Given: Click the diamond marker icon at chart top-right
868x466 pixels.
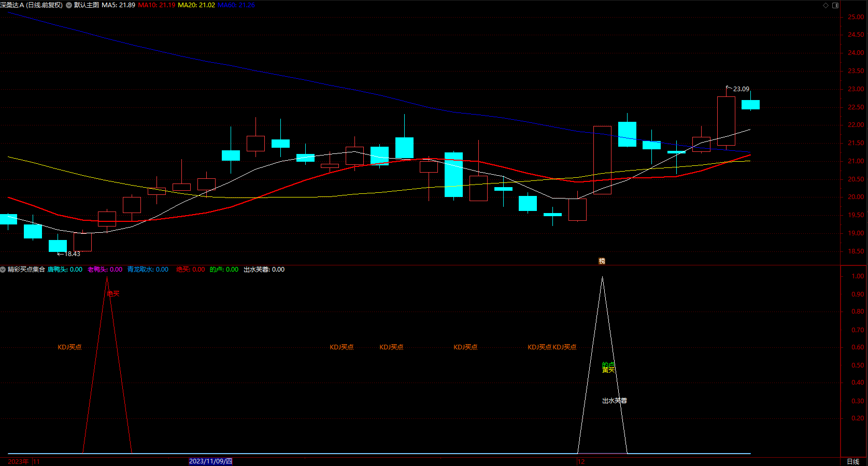Looking at the screenshot, I should [x=826, y=5].
